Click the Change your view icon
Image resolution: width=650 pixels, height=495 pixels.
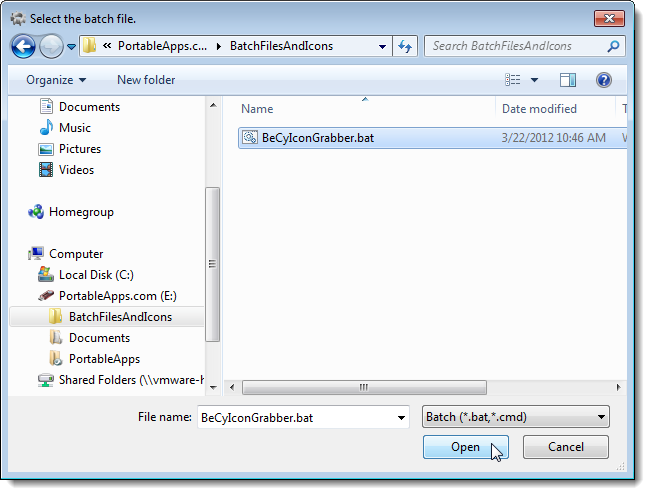coord(513,80)
